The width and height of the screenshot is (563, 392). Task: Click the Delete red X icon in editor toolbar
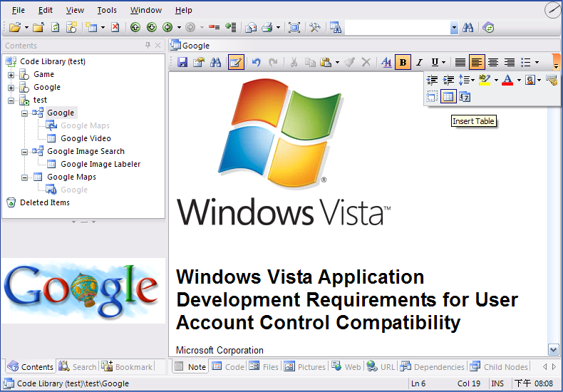[366, 63]
